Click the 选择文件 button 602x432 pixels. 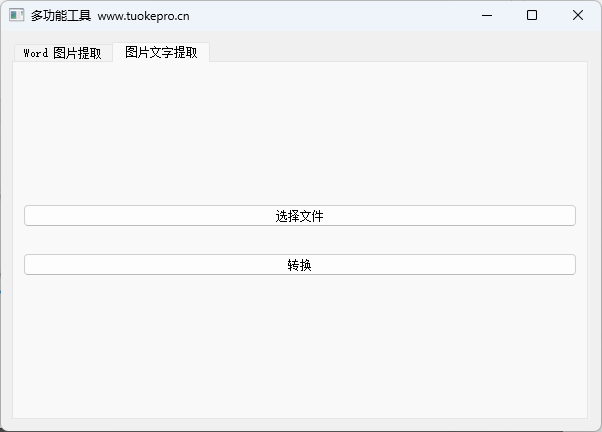[300, 216]
